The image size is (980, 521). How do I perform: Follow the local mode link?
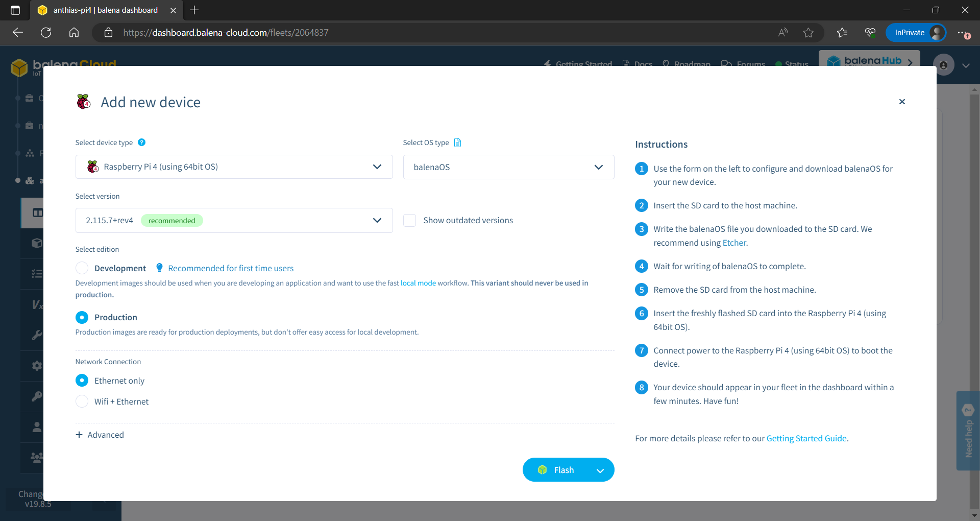[418, 283]
